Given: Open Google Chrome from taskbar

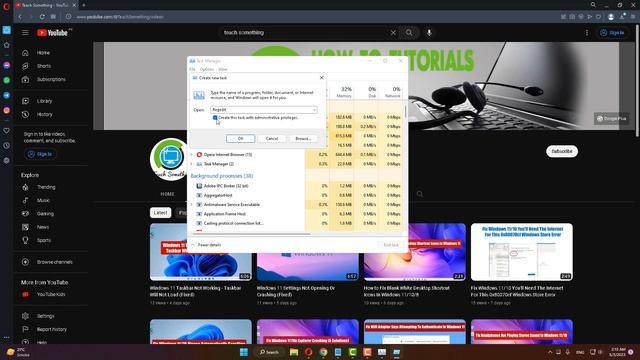Looking at the screenshot, I should coord(323,352).
